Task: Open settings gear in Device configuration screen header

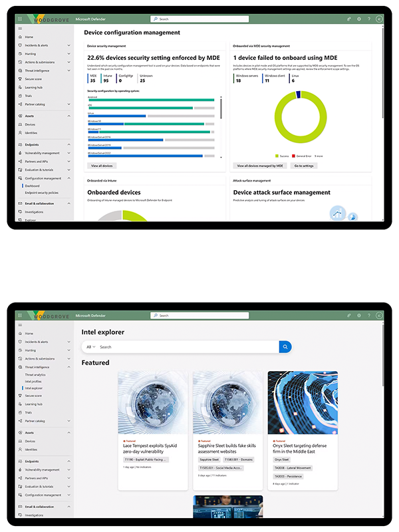Action: [359, 19]
